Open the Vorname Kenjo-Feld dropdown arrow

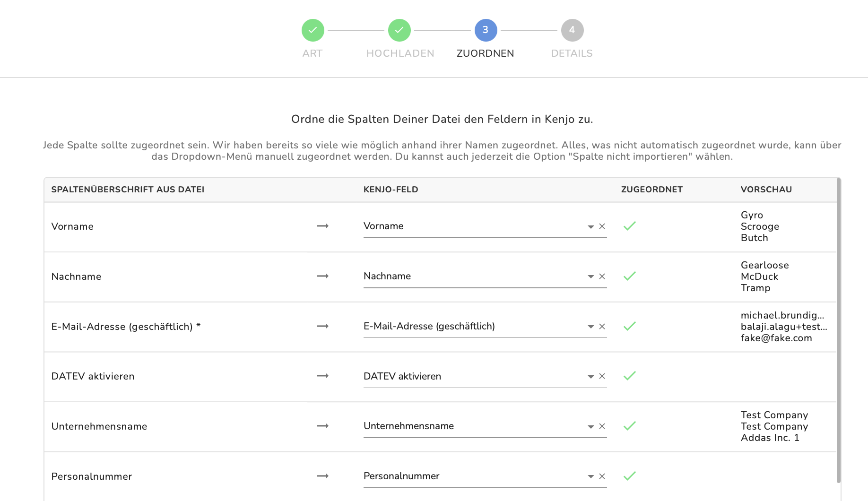590,227
